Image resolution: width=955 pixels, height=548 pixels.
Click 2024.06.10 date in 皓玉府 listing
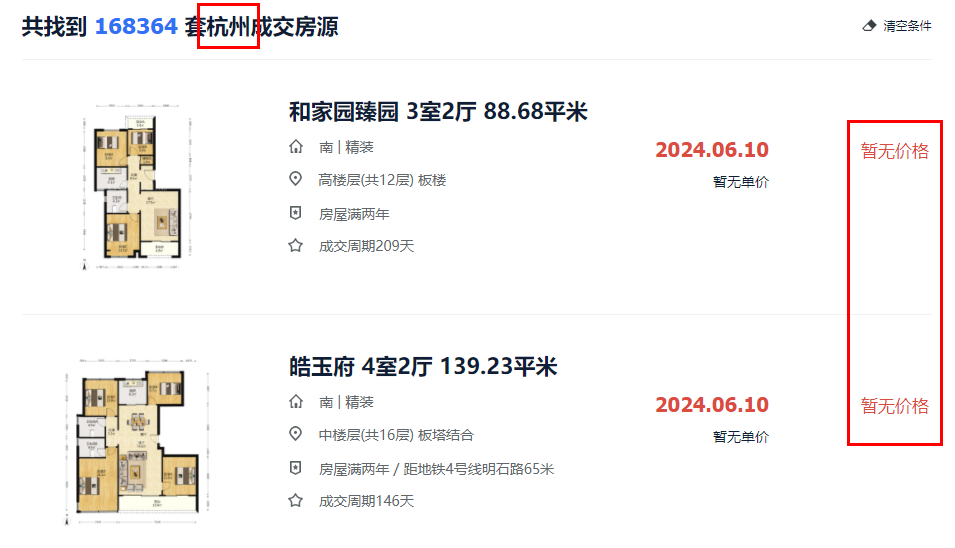pos(712,405)
